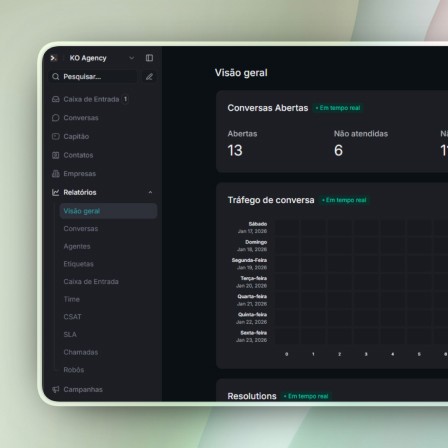Click the inbox badge showing 1
448x448 pixels.
[x=125, y=99]
